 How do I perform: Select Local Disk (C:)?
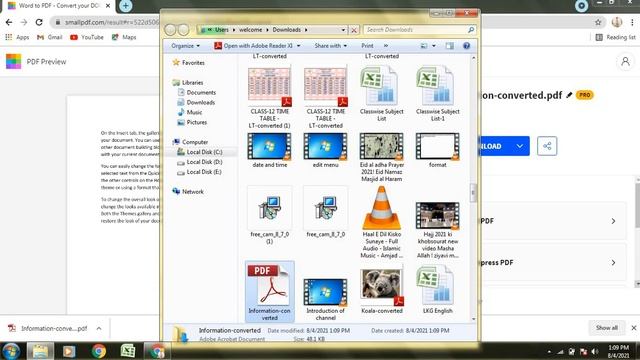(200, 152)
